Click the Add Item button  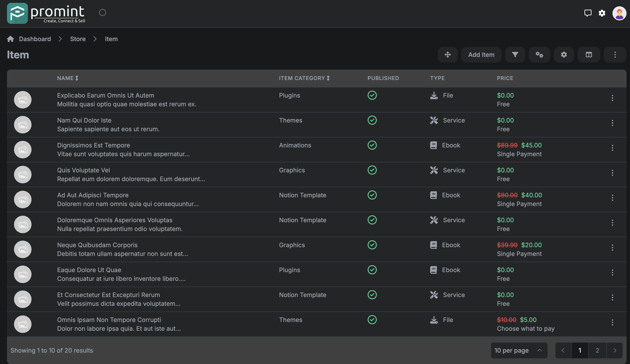tap(481, 54)
